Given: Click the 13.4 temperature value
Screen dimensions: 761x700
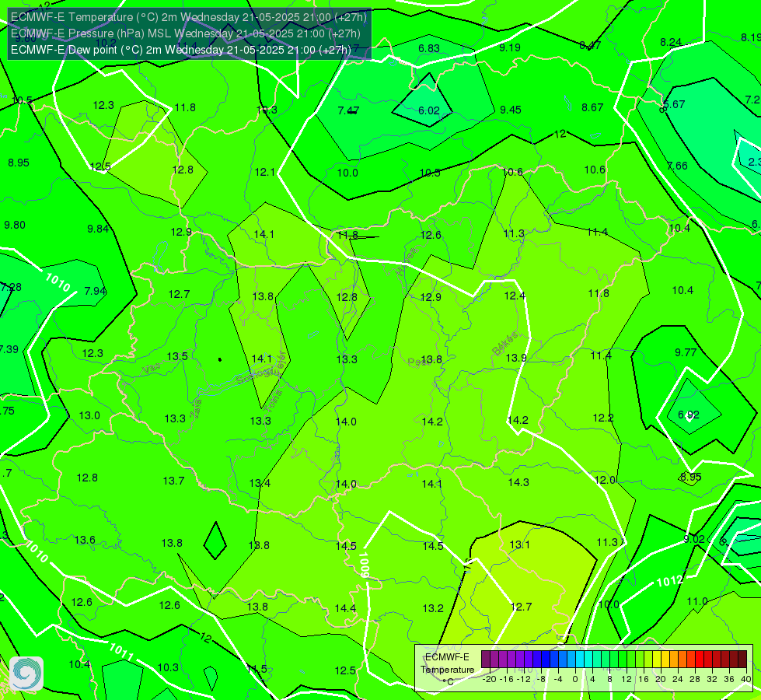Looking at the screenshot, I should (x=260, y=483).
